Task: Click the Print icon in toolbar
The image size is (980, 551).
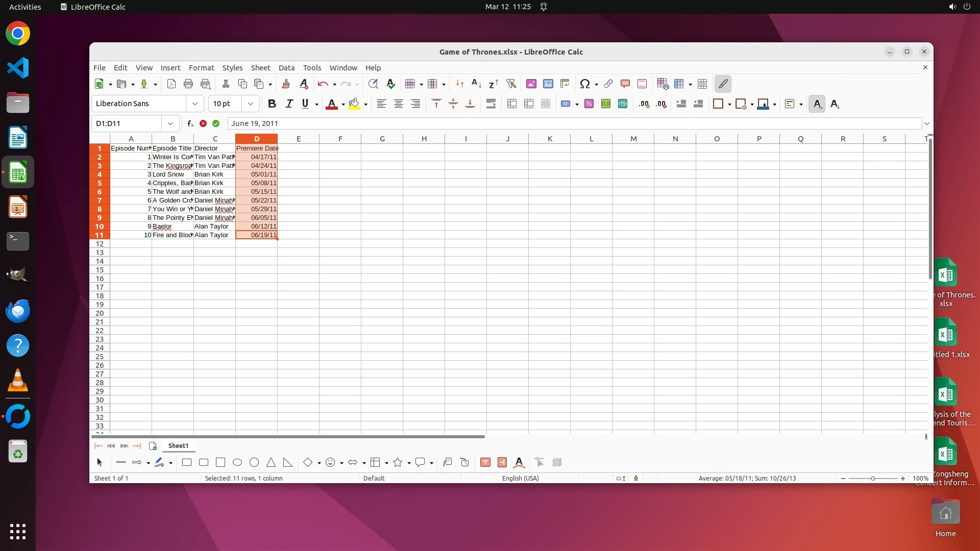Action: (x=188, y=84)
